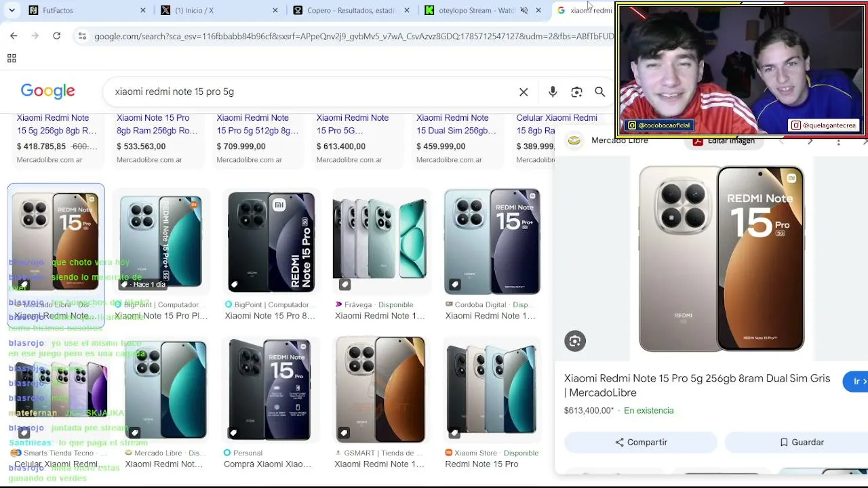Image resolution: width=868 pixels, height=488 pixels.
Task: Open the @todobocaoficial Instagram handle overlay
Action: [x=659, y=125]
